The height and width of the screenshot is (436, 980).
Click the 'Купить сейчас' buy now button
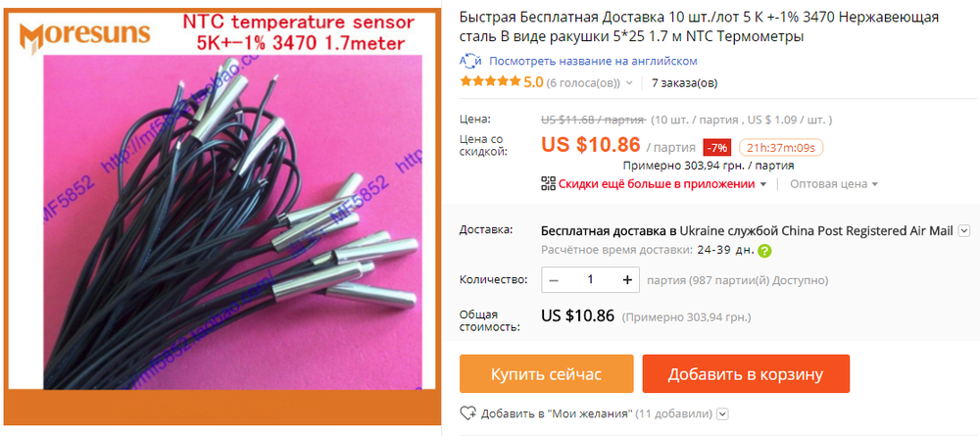click(x=546, y=373)
